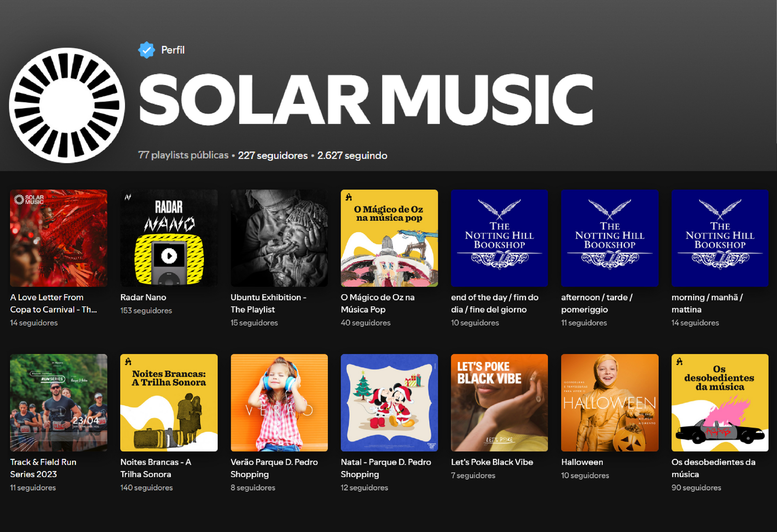
Task: Click the "A Love Letter From Copa to Carnival" title
Action: tap(53, 303)
